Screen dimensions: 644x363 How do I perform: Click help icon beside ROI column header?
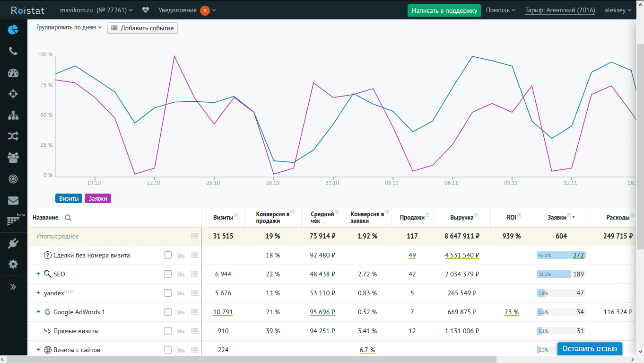(519, 215)
